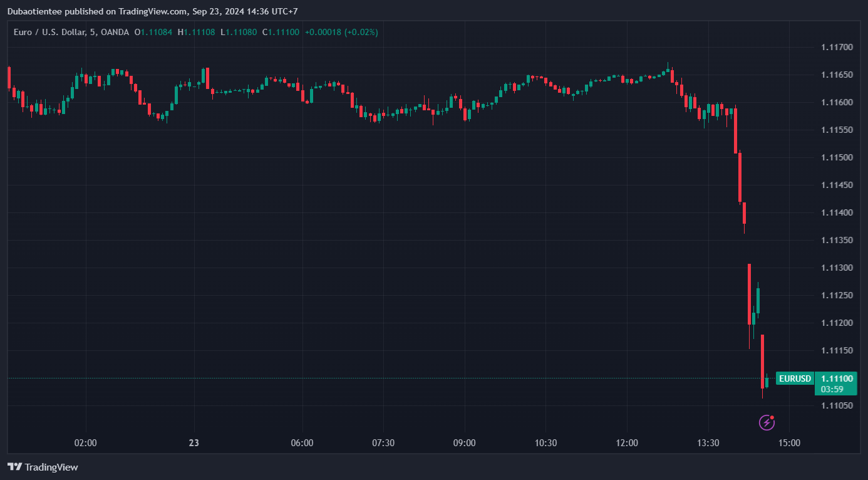The height and width of the screenshot is (480, 868).
Task: Click the 1.11300 price axis label
Action: [837, 268]
